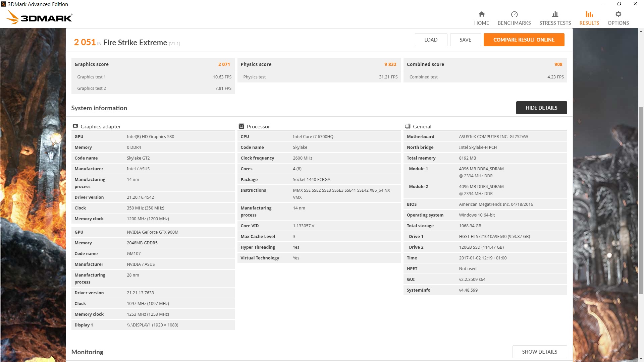Click the Drive 1 HGST value

(x=494, y=236)
